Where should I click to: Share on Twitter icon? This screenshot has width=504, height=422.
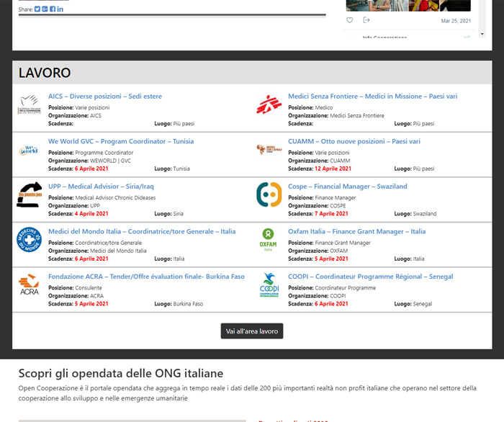click(x=37, y=9)
